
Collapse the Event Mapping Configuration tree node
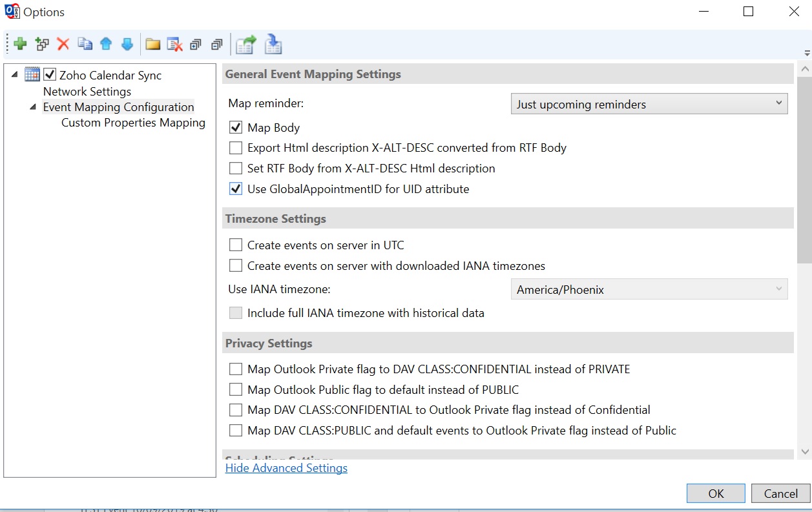click(x=33, y=107)
